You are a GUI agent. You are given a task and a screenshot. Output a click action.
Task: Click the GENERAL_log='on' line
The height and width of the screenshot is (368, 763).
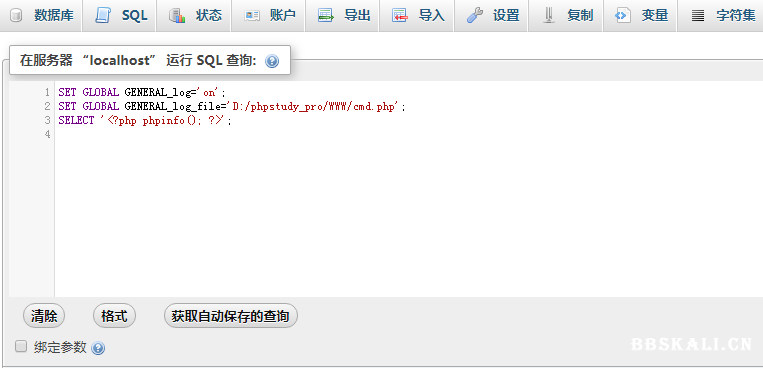[x=142, y=92]
